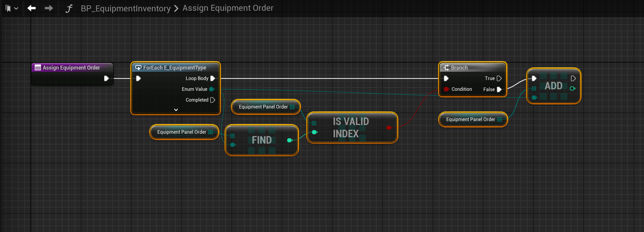Click the Branch node's True output pin
This screenshot has height=232, width=644.
(x=499, y=78)
